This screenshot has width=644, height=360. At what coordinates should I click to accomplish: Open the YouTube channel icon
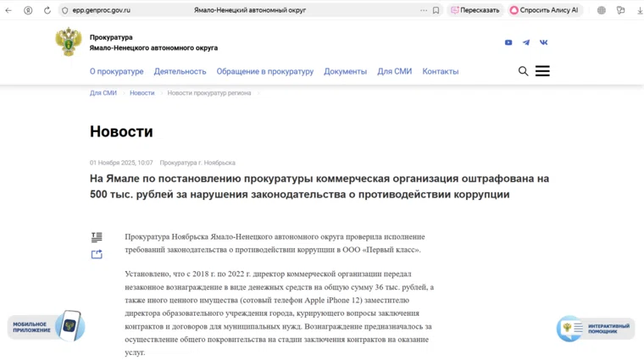(508, 42)
